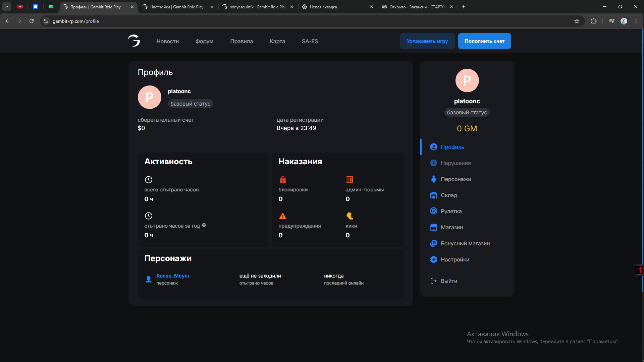The height and width of the screenshot is (362, 644).
Task: Open the Форум navigation item
Action: [204, 41]
